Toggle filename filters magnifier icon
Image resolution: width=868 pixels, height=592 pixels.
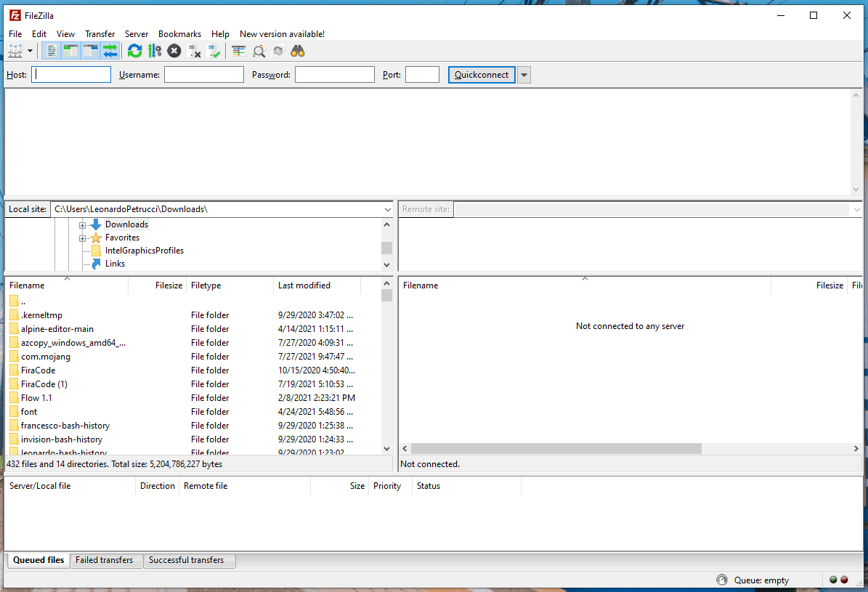pos(259,51)
